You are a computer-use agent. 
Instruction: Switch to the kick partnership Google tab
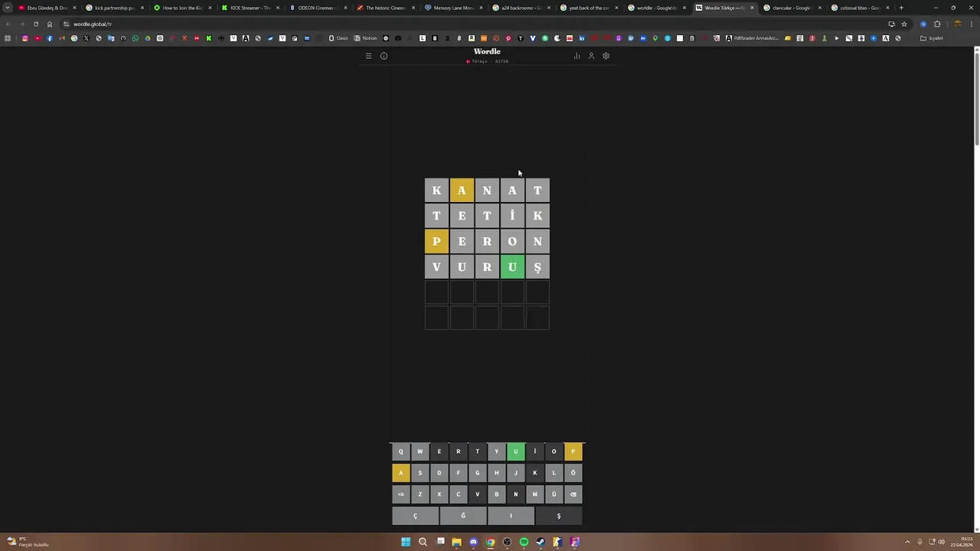tap(113, 8)
